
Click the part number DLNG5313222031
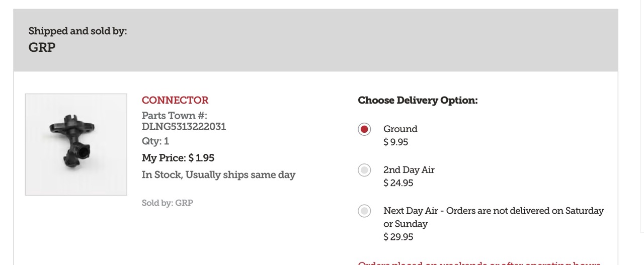[x=184, y=126]
